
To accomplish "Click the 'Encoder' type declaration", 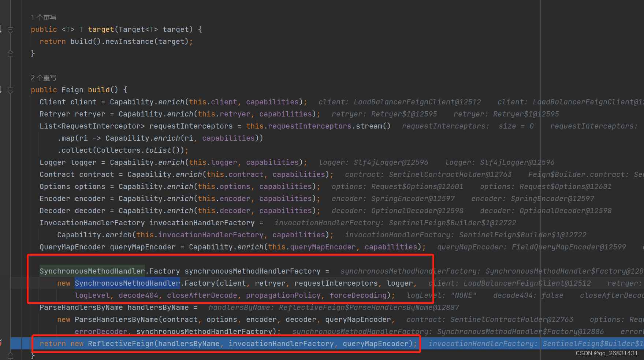I will click(x=55, y=198).
